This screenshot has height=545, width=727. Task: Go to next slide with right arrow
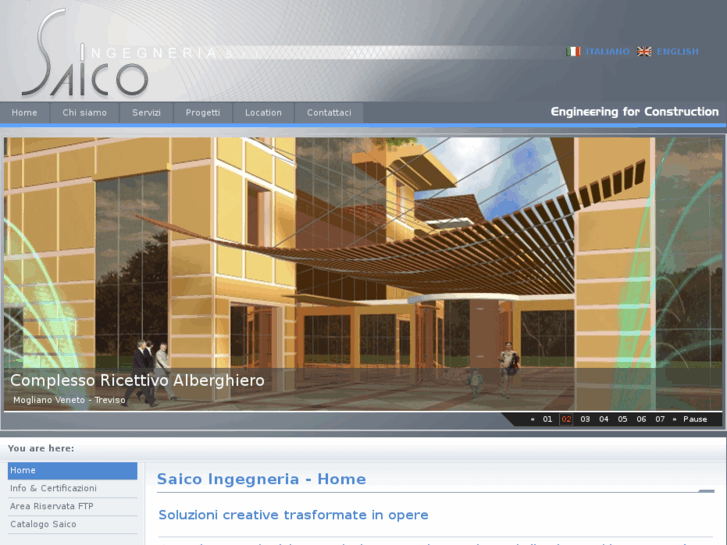(x=674, y=419)
